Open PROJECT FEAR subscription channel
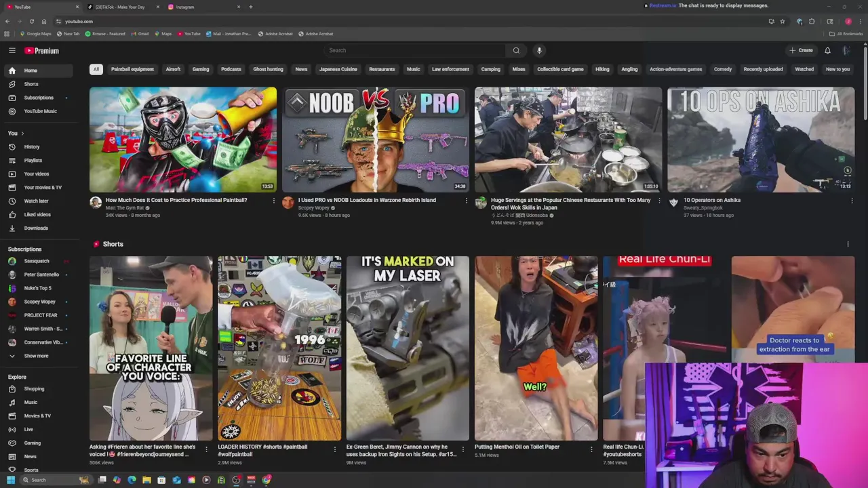868x488 pixels. [x=39, y=315]
